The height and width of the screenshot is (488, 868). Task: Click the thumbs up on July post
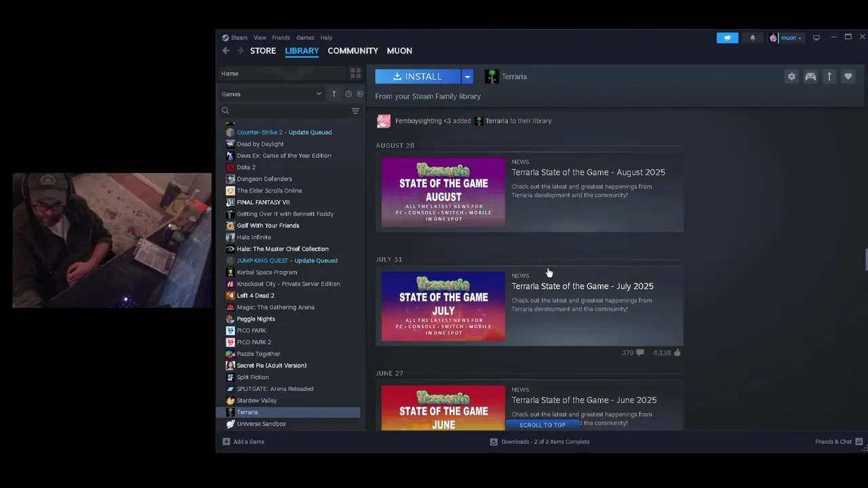click(x=677, y=352)
